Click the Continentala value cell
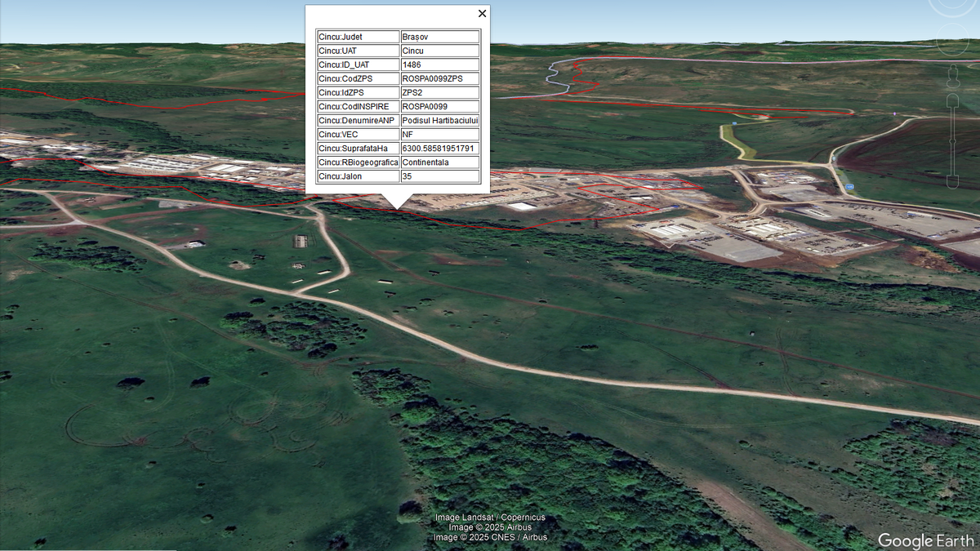This screenshot has width=980, height=551. (439, 162)
